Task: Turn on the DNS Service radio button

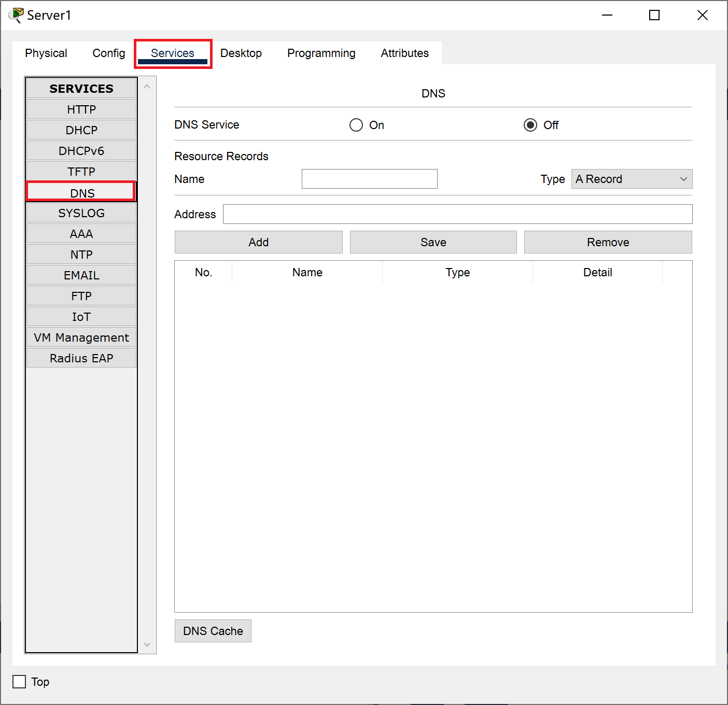Action: tap(356, 125)
